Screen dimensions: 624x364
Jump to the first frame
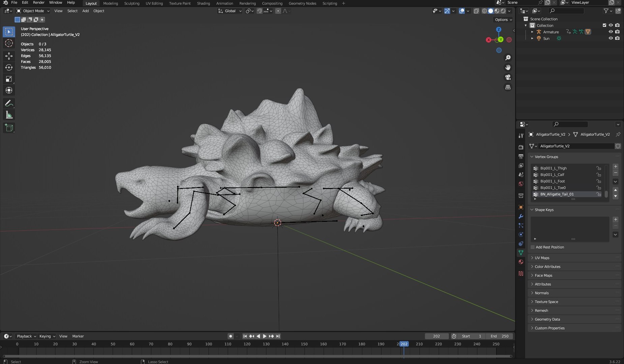[x=245, y=336]
